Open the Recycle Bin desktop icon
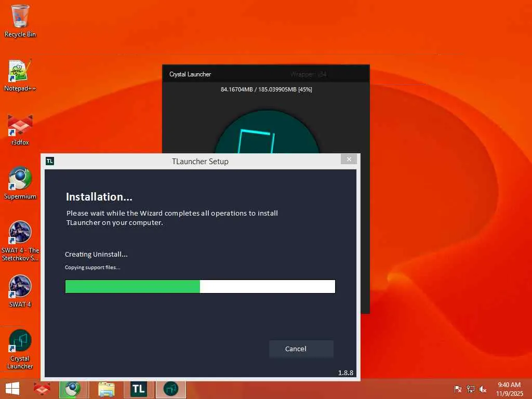The height and width of the screenshot is (399, 532). [x=20, y=21]
